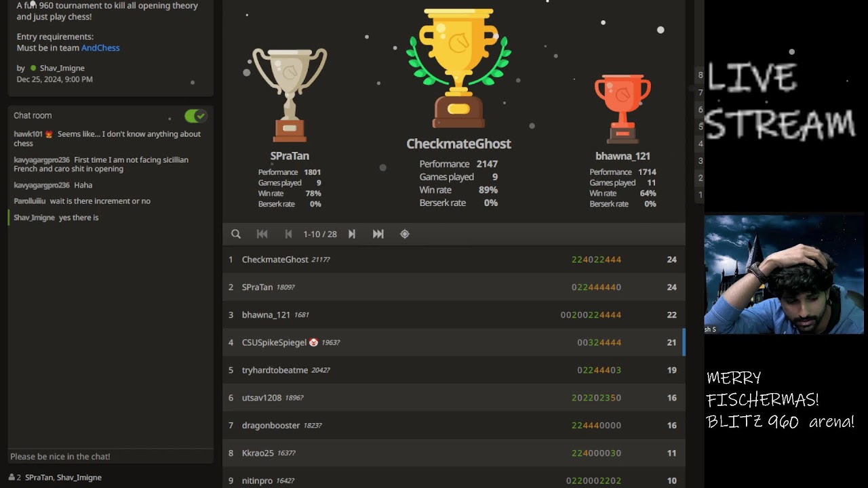Click Shav_Imigne username in chat message

point(34,218)
